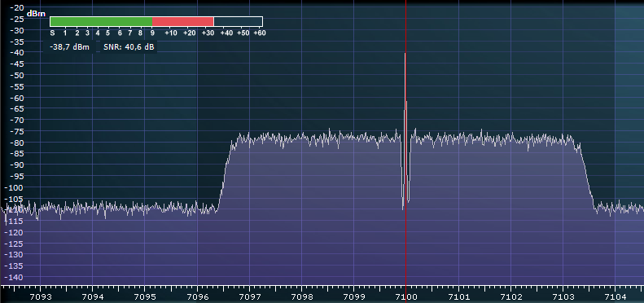The image size is (644, 303).
Task: Tune to 7101 on frequency axis
Action: pyautogui.click(x=458, y=296)
